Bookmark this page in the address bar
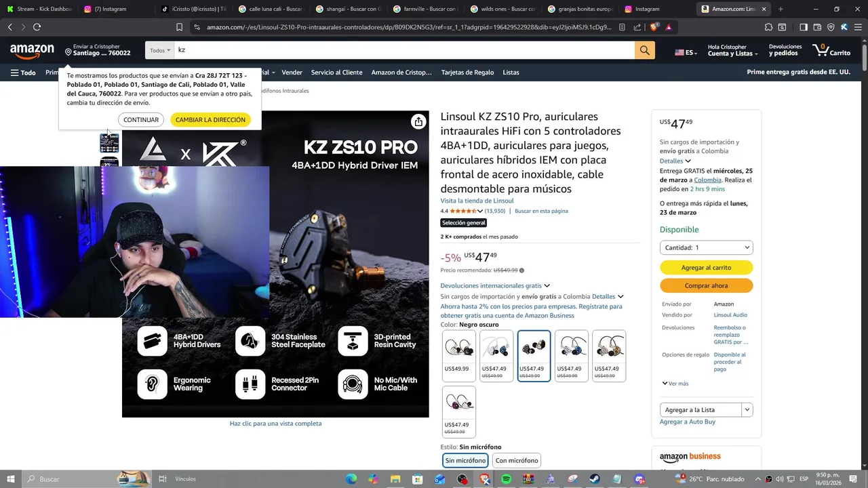The image size is (868, 488). point(179,27)
